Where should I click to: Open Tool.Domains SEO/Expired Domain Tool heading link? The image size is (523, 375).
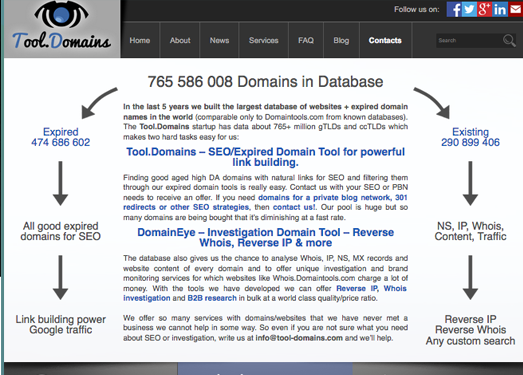point(266,157)
